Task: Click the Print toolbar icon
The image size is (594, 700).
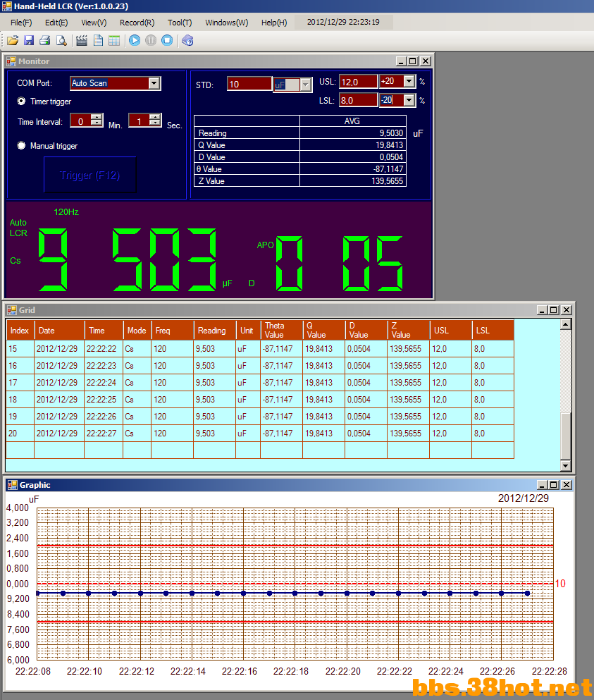Action: [44, 41]
